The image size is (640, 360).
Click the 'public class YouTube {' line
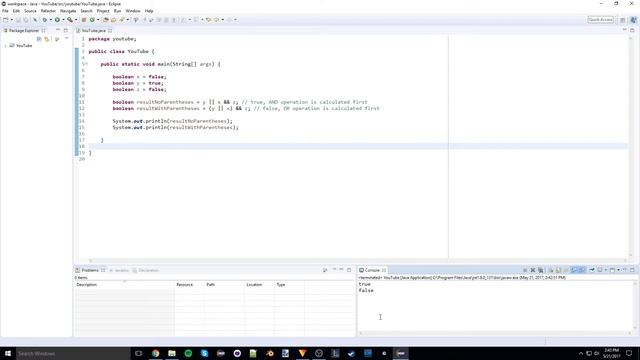click(122, 51)
